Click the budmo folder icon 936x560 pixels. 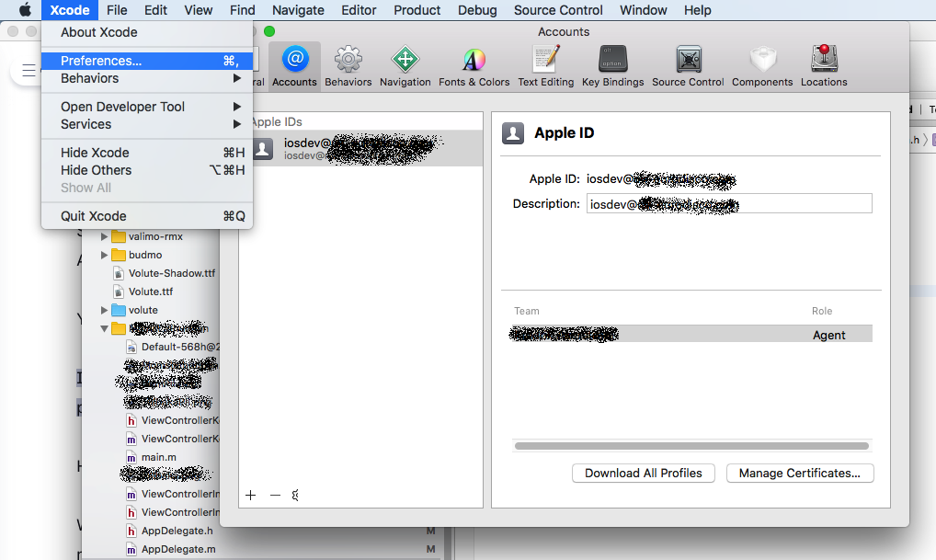tap(119, 255)
